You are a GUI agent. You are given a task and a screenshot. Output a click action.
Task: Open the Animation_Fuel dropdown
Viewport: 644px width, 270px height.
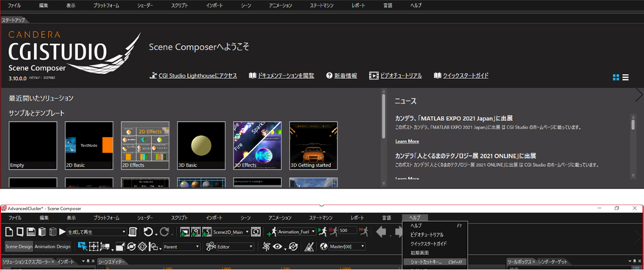(x=313, y=232)
